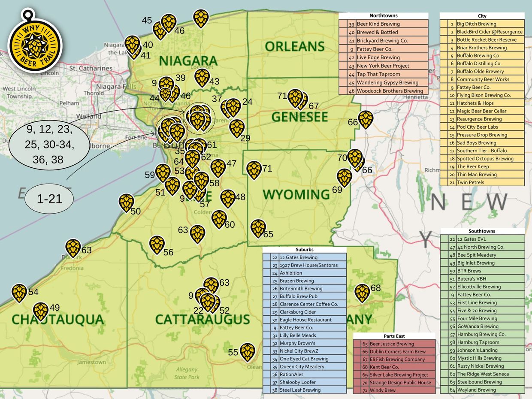Click the hop pin labeled 43
The width and height of the screenshot is (532, 399).
tap(202, 78)
